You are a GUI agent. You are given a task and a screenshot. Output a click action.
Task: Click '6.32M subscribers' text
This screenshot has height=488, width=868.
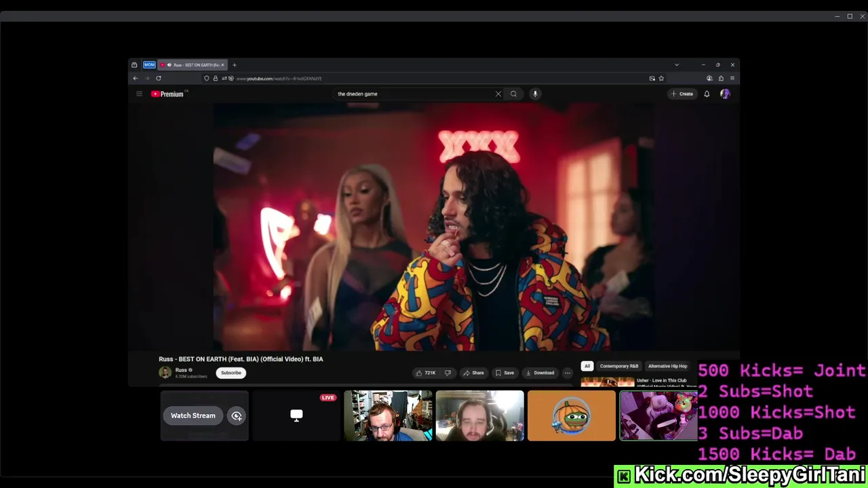(x=191, y=376)
